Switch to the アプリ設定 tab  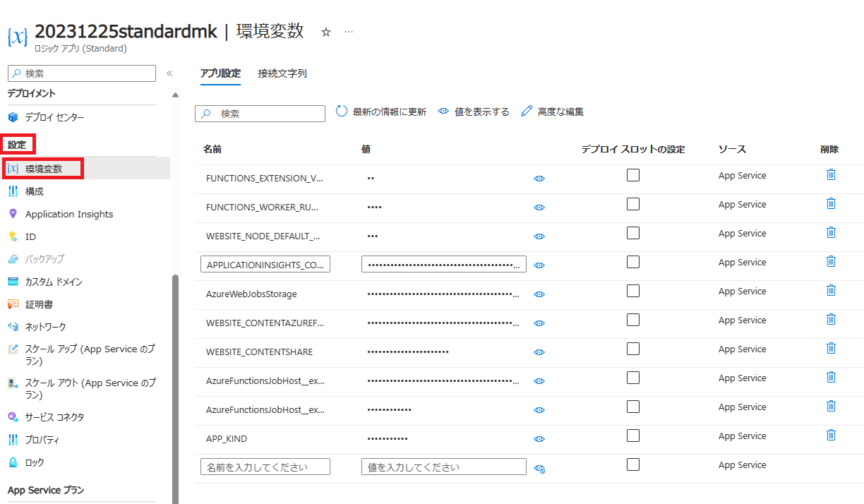(220, 73)
